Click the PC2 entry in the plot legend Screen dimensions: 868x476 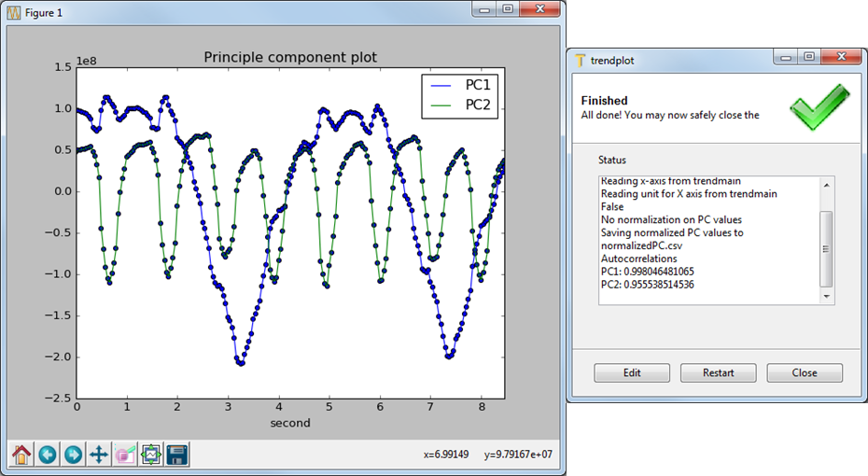click(x=476, y=105)
